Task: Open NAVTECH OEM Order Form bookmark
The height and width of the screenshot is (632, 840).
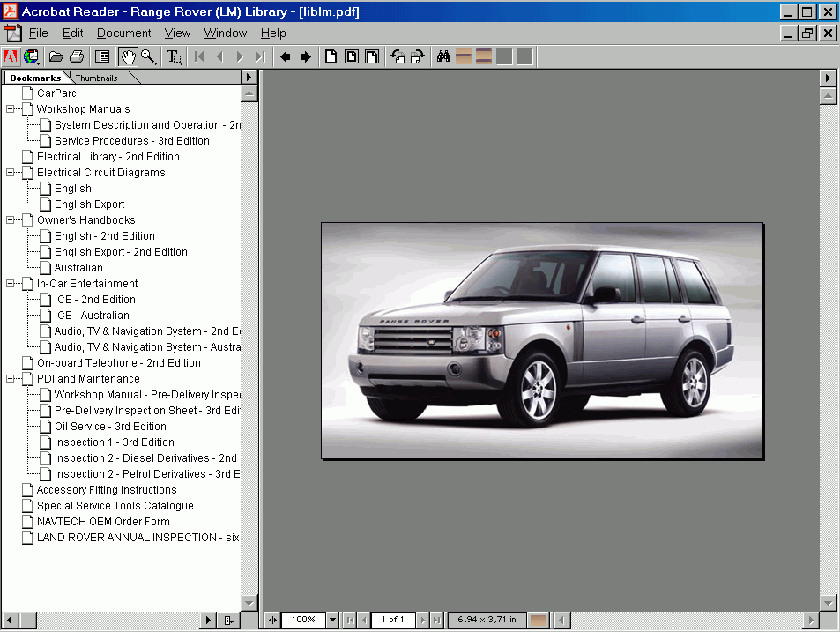Action: pos(103,522)
